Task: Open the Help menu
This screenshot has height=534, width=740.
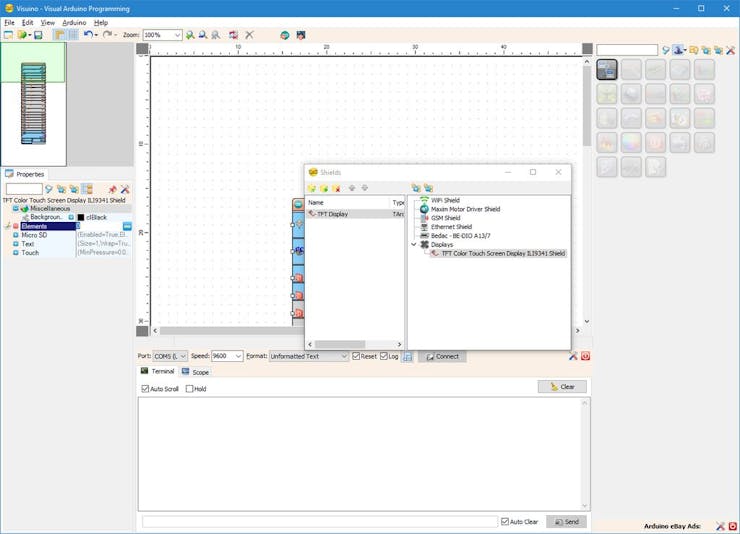Action: tap(101, 22)
